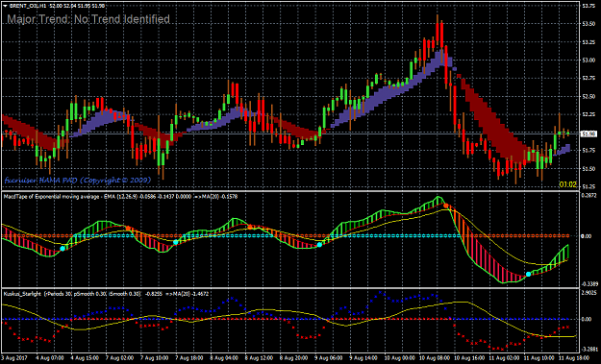Click the tallest red candle at the 53.50 peak
The width and height of the screenshot is (601, 364).
[x=441, y=36]
